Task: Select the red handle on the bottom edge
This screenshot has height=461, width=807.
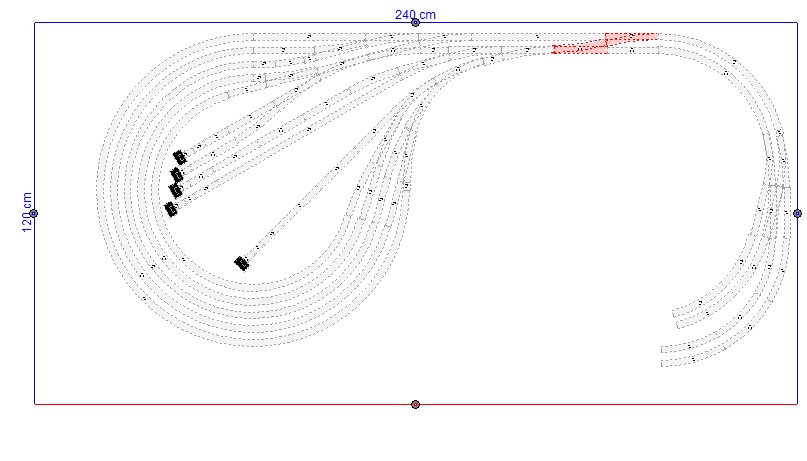Action: [415, 404]
